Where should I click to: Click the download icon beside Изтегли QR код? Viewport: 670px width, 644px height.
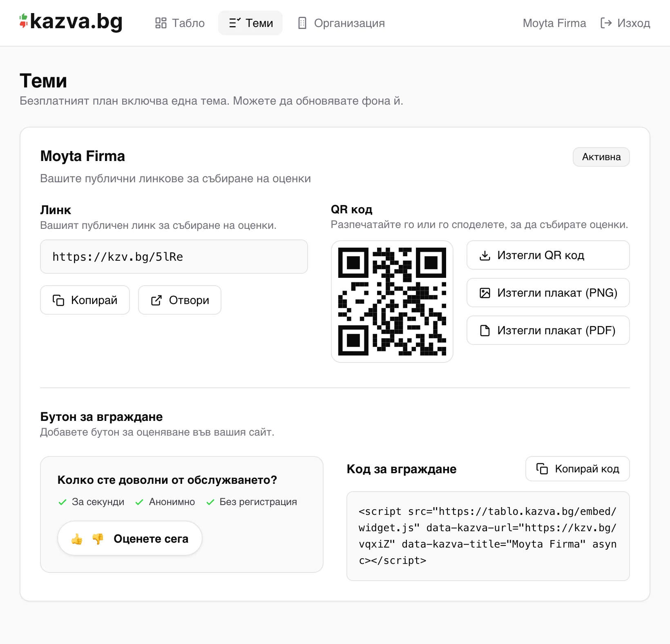coord(485,255)
